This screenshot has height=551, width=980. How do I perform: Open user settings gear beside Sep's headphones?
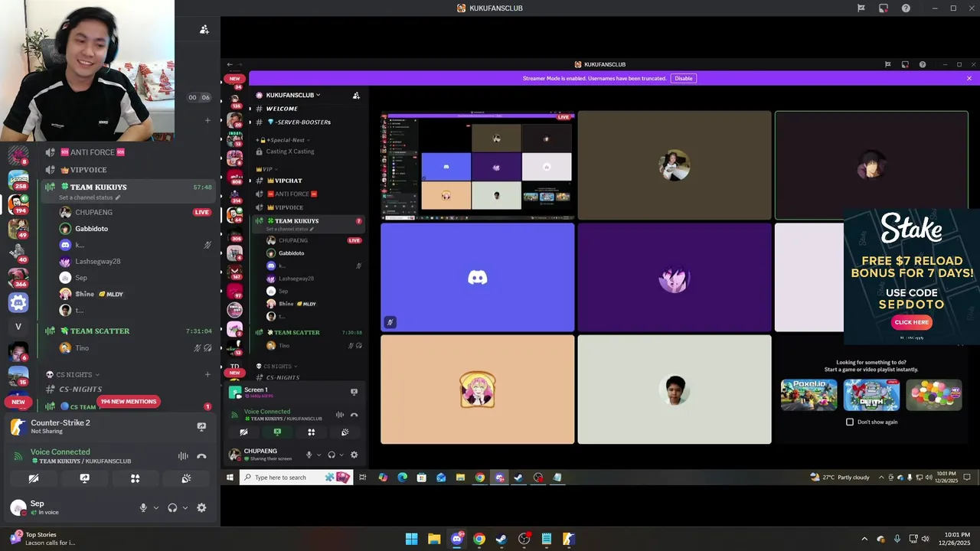point(201,507)
